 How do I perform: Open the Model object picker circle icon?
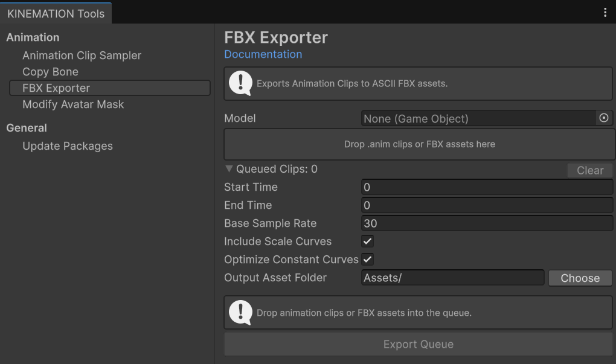[604, 118]
